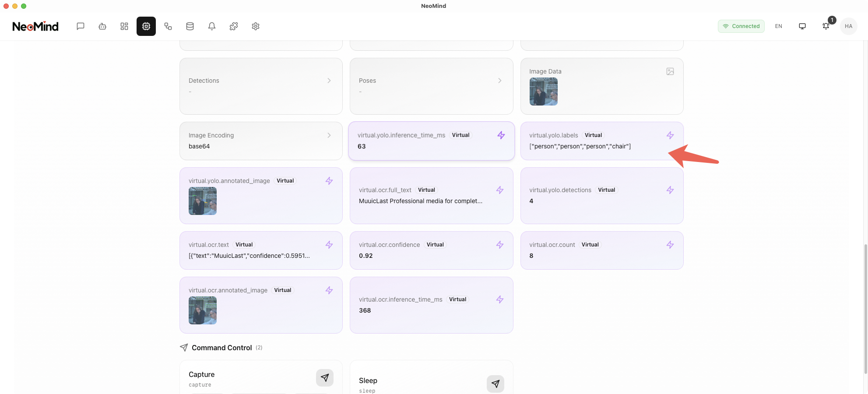Viewport: 868px width, 394px height.
Task: Open the database storage icon
Action: pos(190,26)
